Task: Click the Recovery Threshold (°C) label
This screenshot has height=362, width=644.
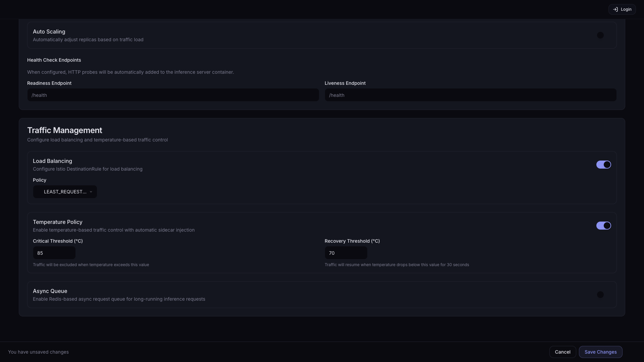Action: [x=352, y=241]
